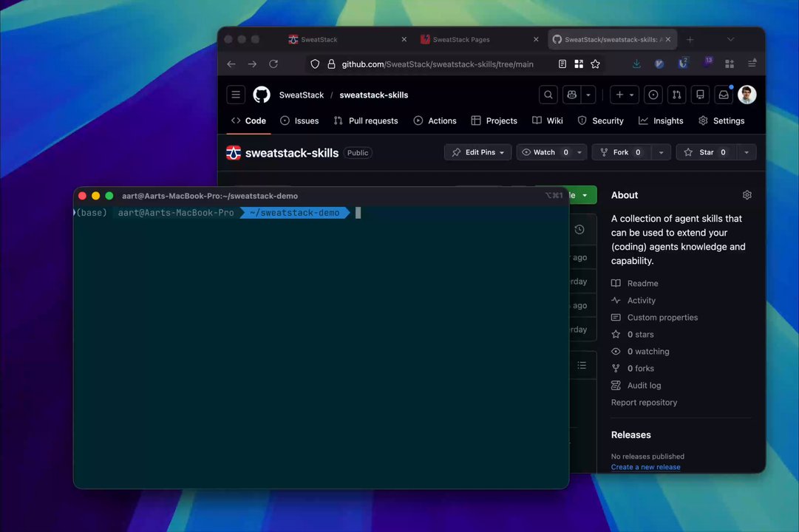Click Report repository link

click(644, 403)
